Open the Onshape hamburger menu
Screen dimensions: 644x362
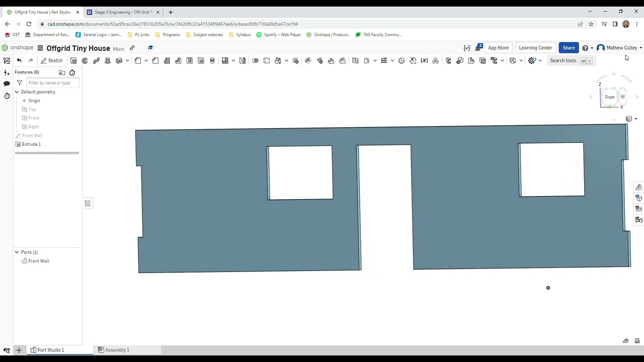pyautogui.click(x=40, y=48)
